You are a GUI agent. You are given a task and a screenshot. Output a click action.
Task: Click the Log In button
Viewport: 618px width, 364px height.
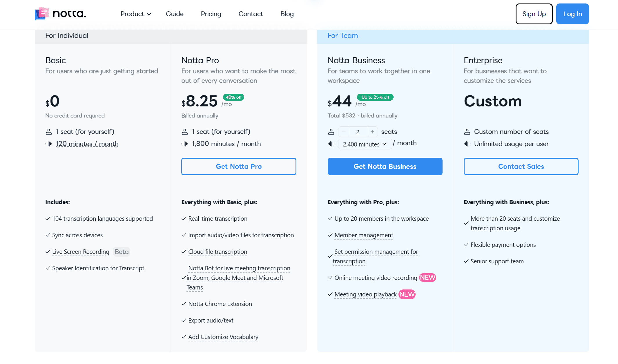click(x=572, y=14)
